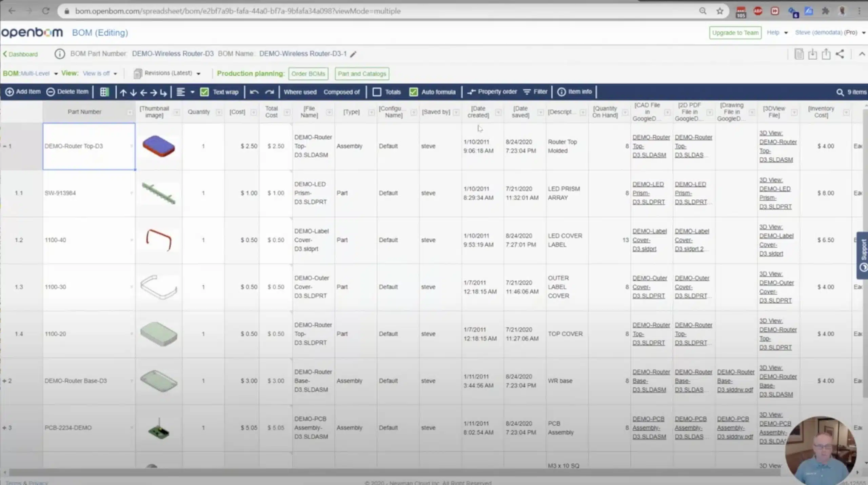Click the document copy icon in the header
Screen dimensions: 868x485
point(799,54)
